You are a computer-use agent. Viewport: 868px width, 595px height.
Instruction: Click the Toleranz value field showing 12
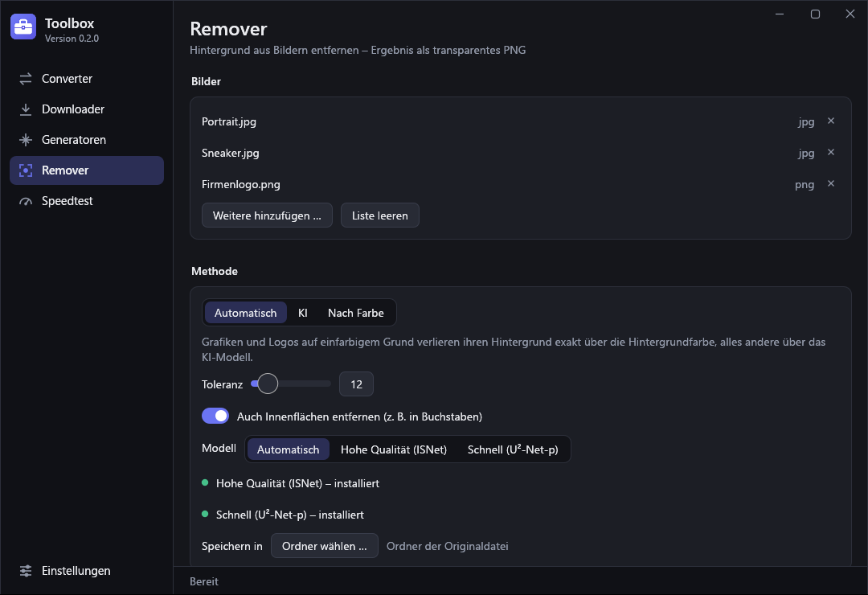[357, 384]
